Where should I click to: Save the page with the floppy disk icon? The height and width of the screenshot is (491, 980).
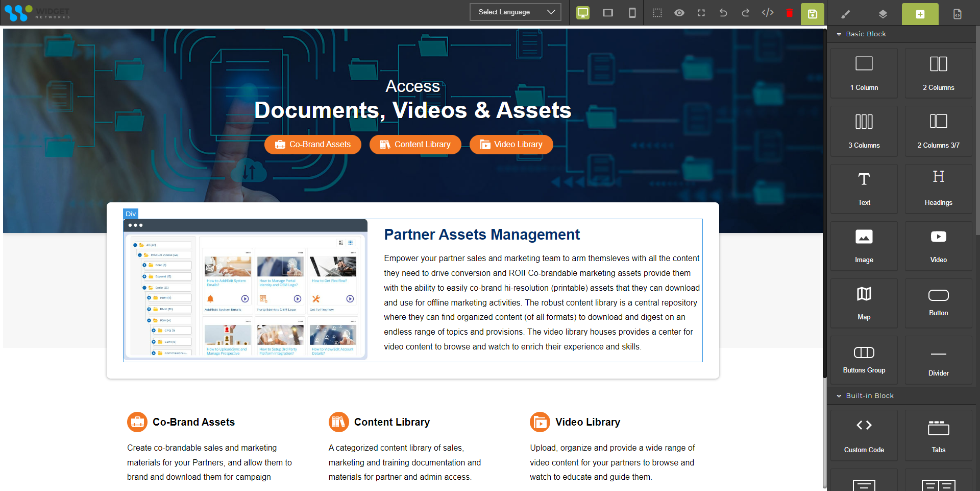[813, 14]
